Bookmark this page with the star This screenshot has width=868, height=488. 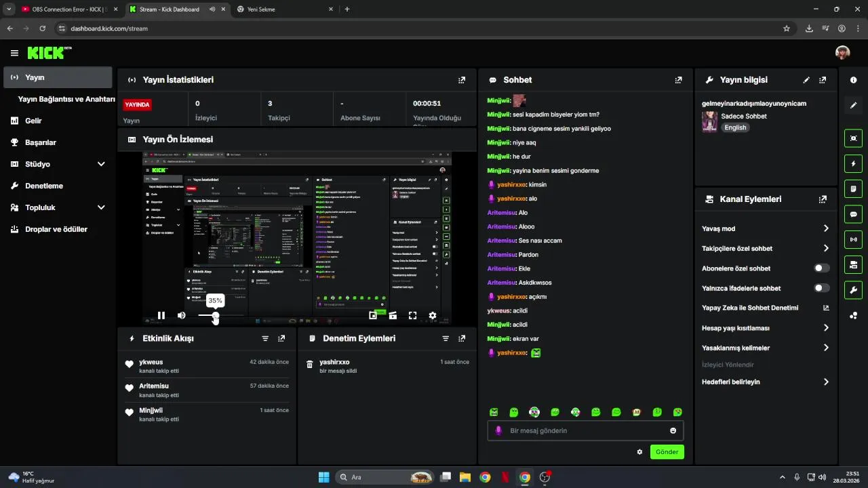787,28
